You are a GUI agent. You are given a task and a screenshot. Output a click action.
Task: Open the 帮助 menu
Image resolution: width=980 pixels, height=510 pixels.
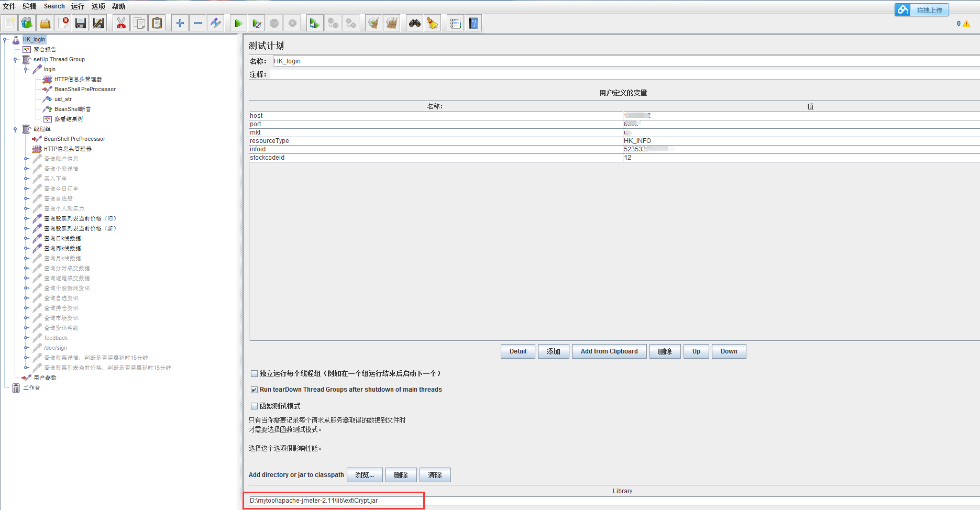118,6
